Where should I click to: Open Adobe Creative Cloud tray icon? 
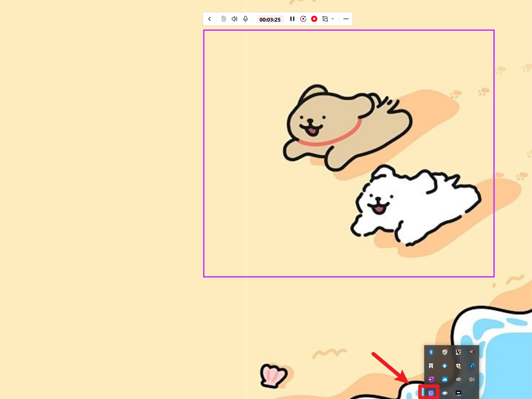coord(458,379)
